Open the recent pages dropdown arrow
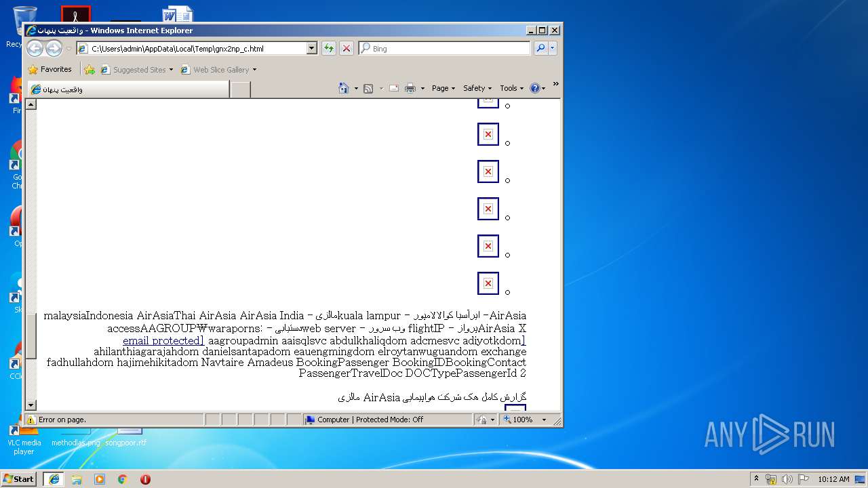This screenshot has width=868, height=488. pyautogui.click(x=68, y=49)
